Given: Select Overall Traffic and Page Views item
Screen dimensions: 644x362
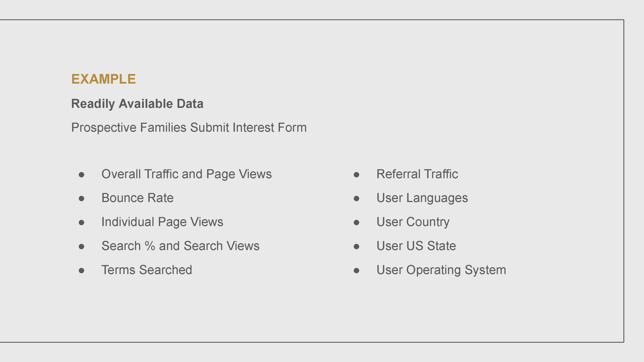Looking at the screenshot, I should pyautogui.click(x=186, y=174).
